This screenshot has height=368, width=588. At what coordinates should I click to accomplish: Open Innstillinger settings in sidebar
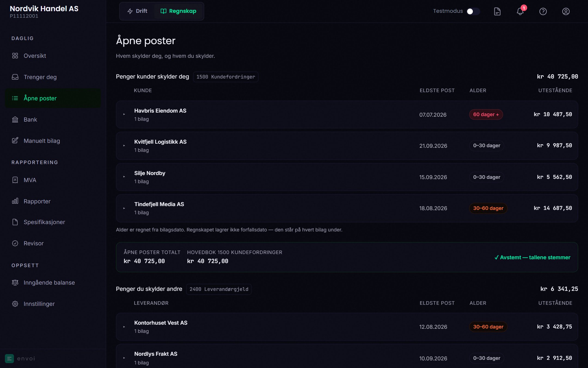[x=53, y=304]
